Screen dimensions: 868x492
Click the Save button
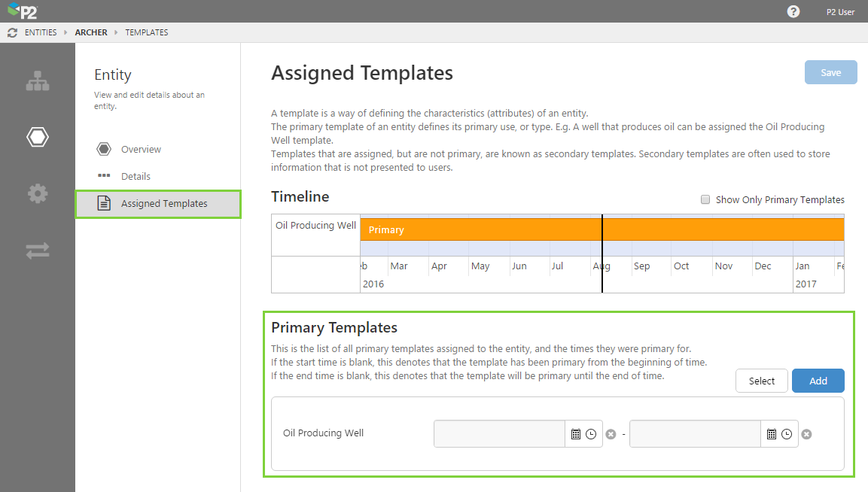(830, 72)
